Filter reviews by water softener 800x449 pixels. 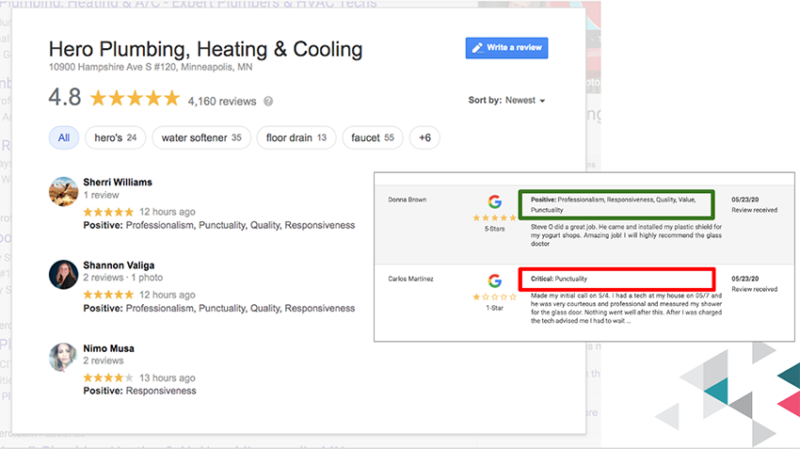pos(201,138)
